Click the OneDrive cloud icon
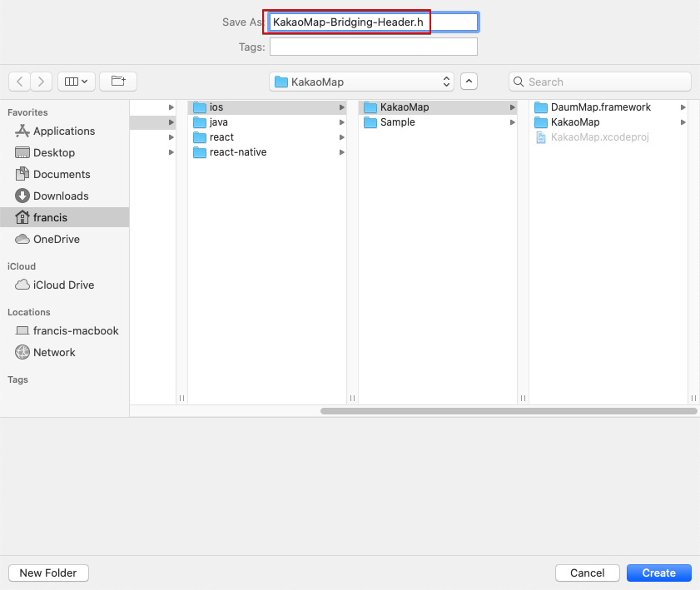700x590 pixels. click(x=22, y=239)
